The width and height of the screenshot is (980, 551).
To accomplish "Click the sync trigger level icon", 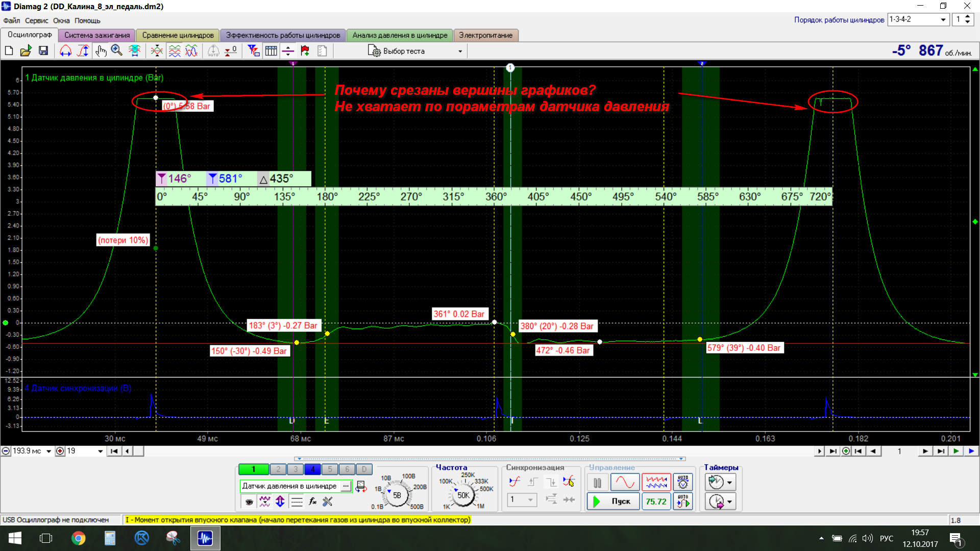I will [514, 482].
